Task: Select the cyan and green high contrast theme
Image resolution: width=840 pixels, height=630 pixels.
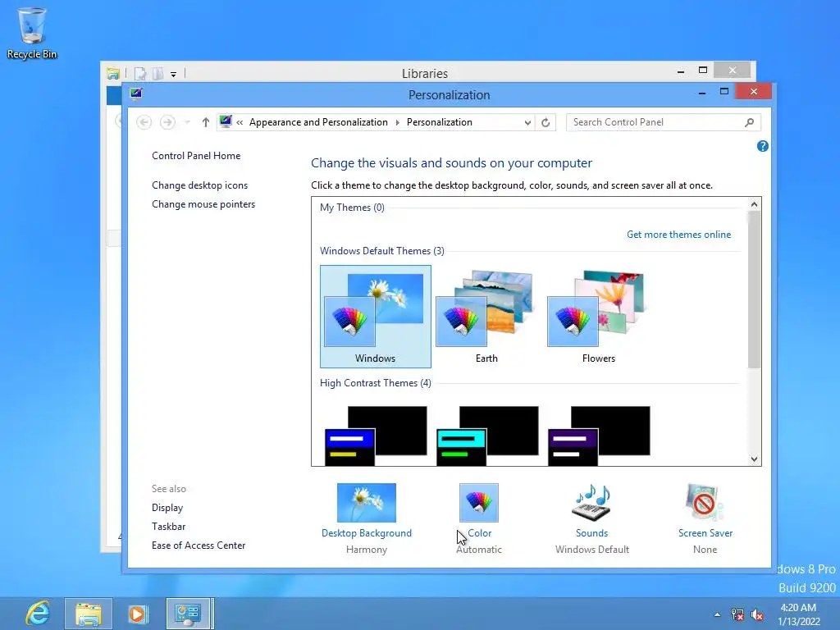Action: (487, 435)
